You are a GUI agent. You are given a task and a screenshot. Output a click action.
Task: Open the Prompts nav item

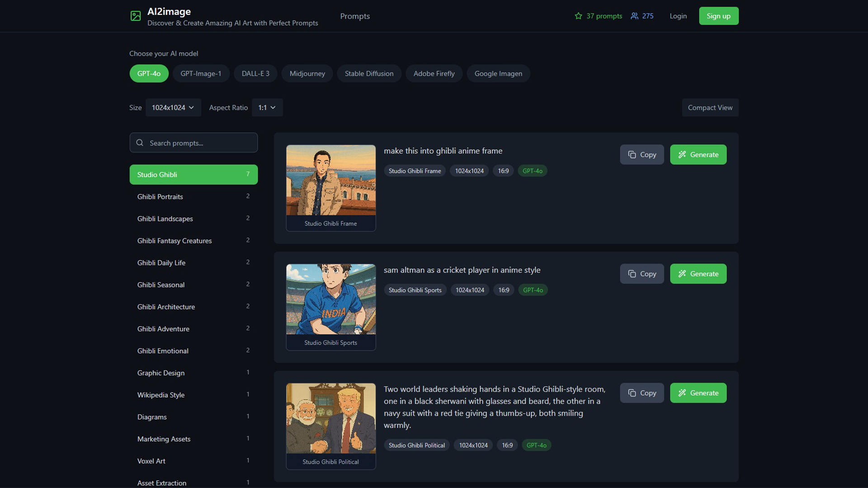pos(355,16)
